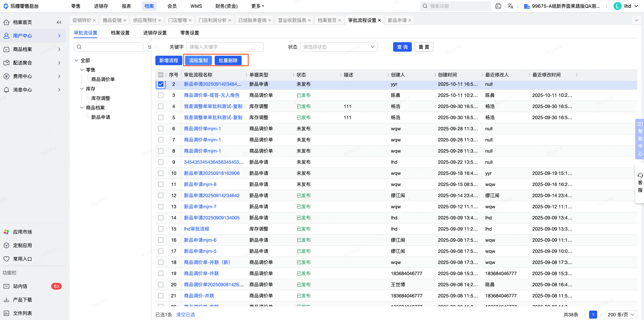Collapse the sidebar with arrow icon
Viewport: 644px width, 320px height.
[x=59, y=22]
